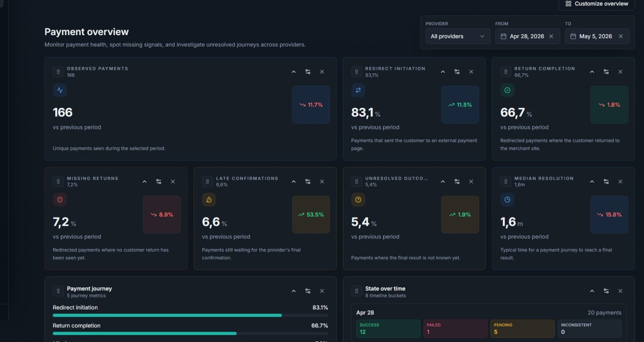The image size is (644, 342).
Task: Remove the Redirect Initiation card
Action: point(471,72)
